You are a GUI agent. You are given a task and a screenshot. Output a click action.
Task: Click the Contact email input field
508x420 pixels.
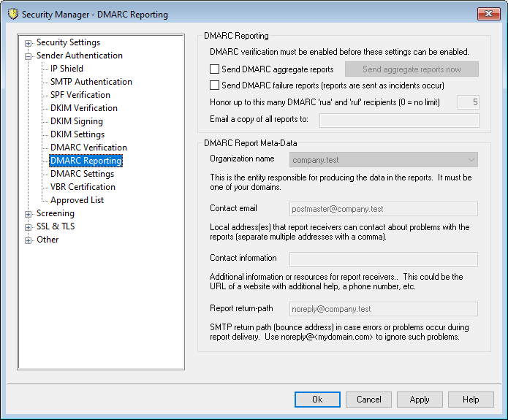[384, 209]
